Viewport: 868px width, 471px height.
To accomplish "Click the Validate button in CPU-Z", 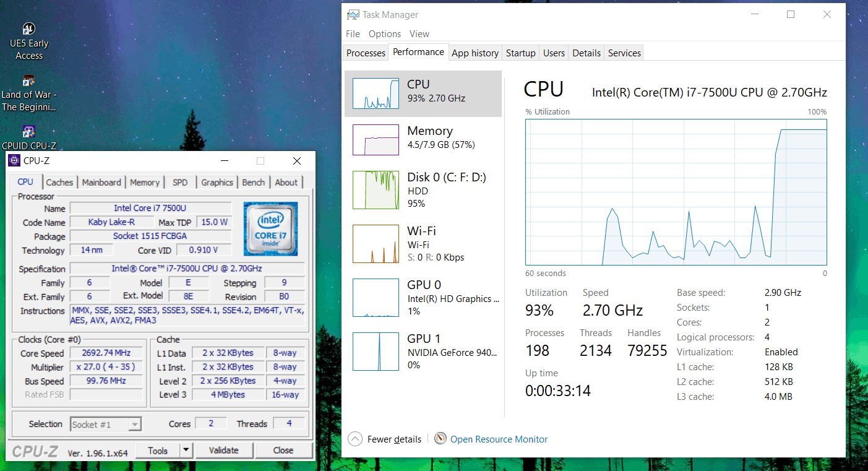I will pos(223,451).
